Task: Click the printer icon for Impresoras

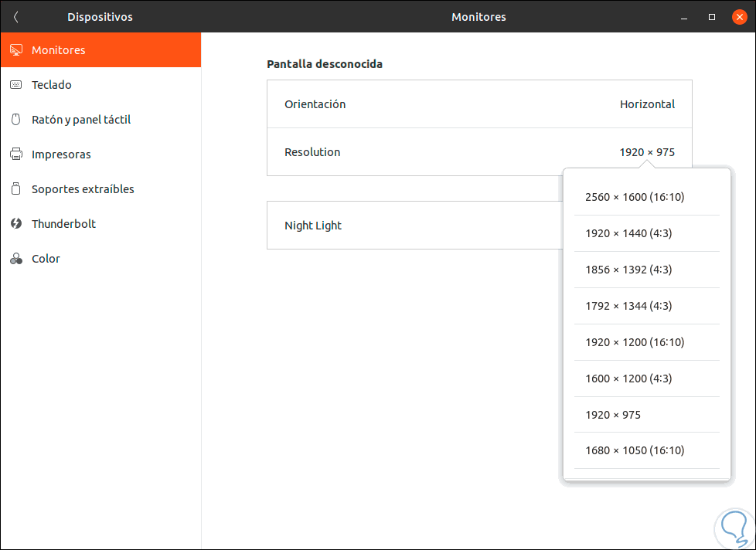Action: (15, 154)
